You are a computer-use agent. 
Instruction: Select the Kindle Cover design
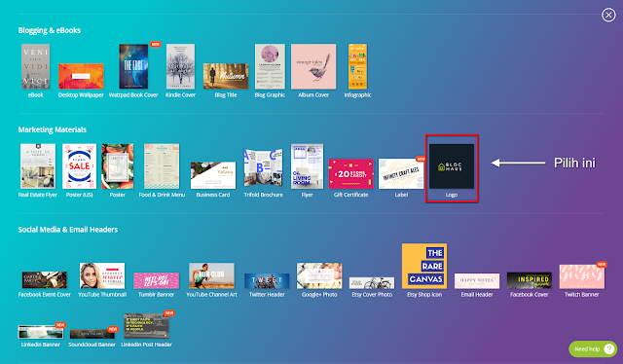click(x=180, y=66)
